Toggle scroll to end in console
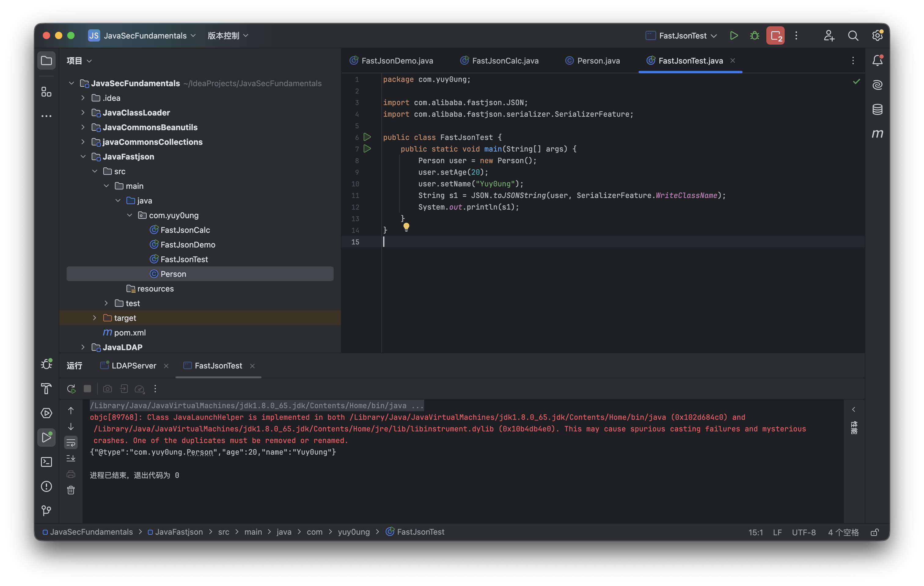924x586 pixels. click(71, 458)
